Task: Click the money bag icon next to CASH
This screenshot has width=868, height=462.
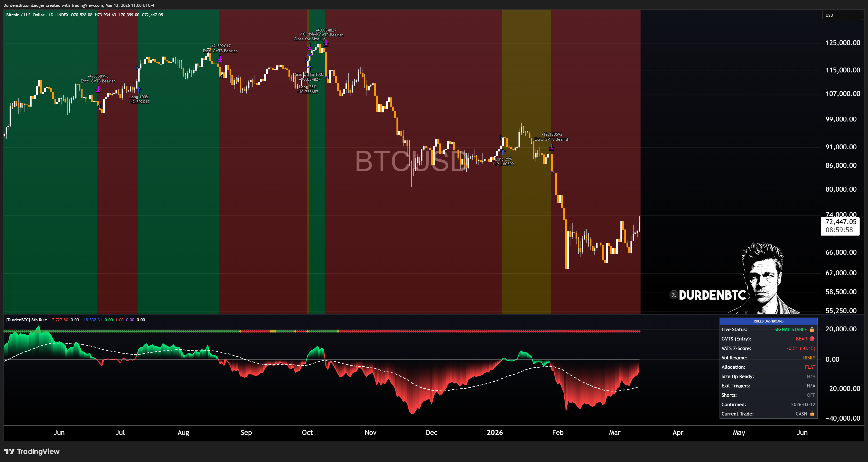Action: click(x=812, y=414)
